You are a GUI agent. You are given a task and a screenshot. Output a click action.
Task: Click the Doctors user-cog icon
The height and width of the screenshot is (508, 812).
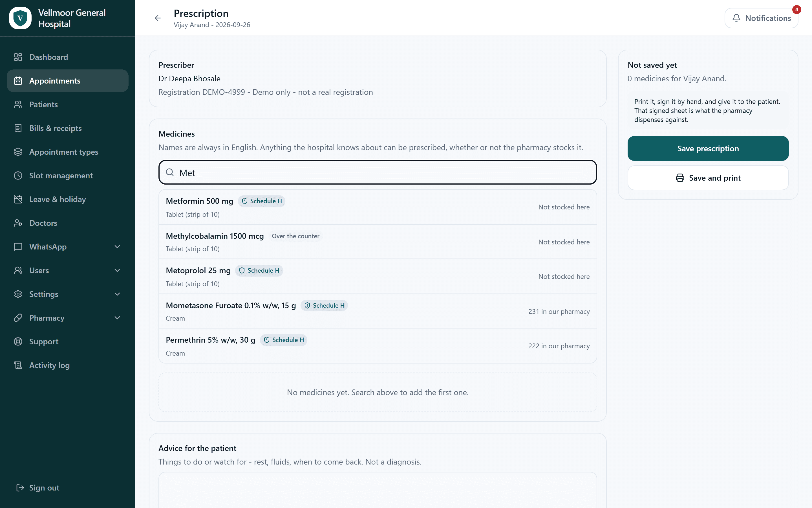[x=18, y=223]
